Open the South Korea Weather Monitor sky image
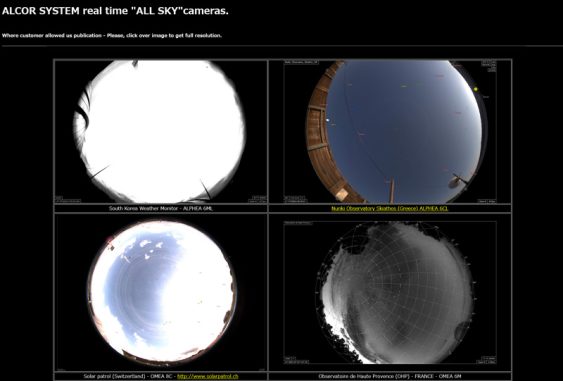The height and width of the screenshot is (381, 563). [x=160, y=131]
